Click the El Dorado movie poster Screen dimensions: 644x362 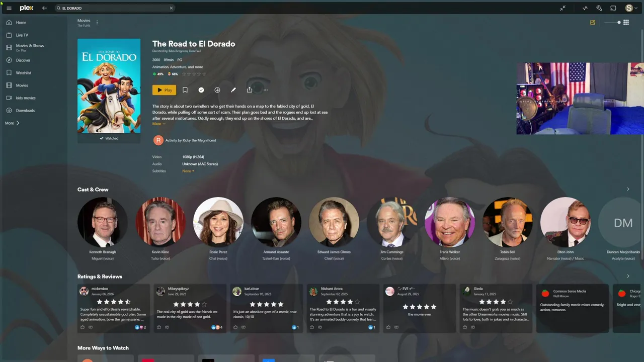click(109, 86)
